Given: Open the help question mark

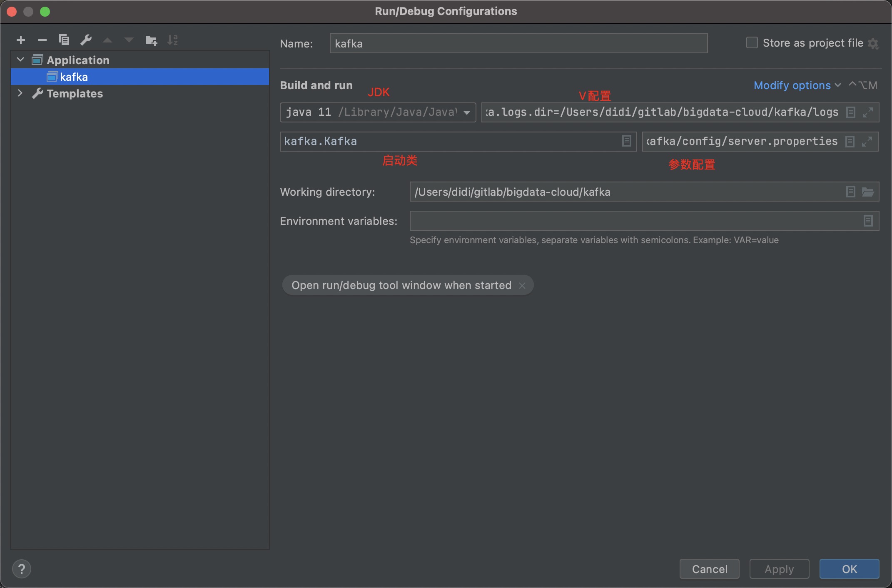Looking at the screenshot, I should (22, 568).
